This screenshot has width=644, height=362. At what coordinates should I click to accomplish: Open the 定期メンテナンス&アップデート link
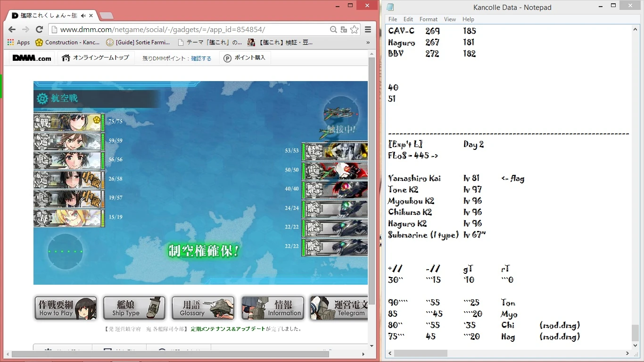click(x=228, y=329)
